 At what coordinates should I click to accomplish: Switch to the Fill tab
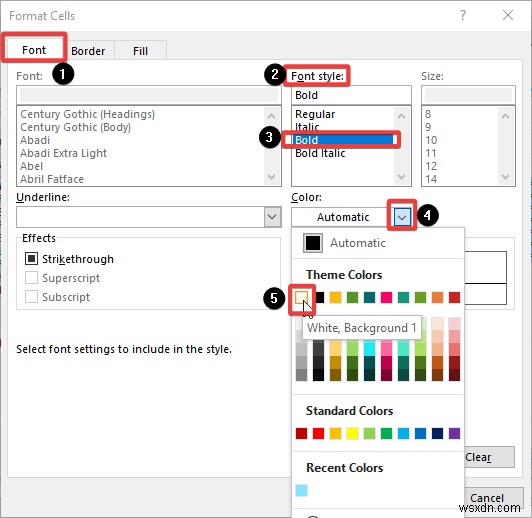pos(140,51)
